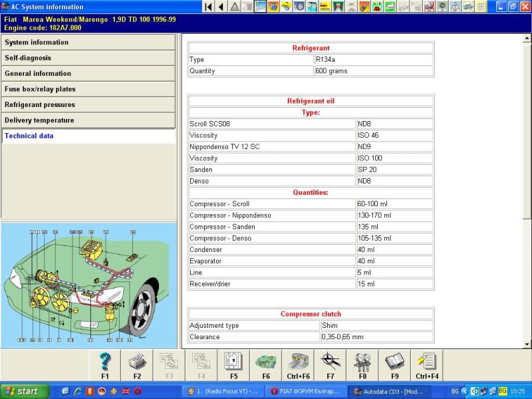Open General information section
This screenshot has width=532, height=399.
click(x=88, y=74)
